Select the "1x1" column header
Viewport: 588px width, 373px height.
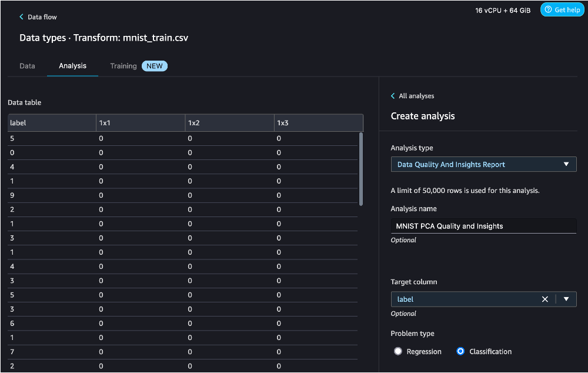pos(140,122)
